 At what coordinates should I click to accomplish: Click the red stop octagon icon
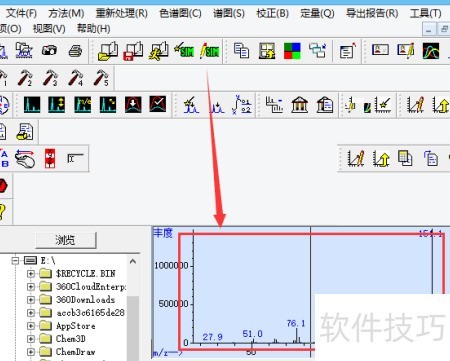[x=3, y=186]
